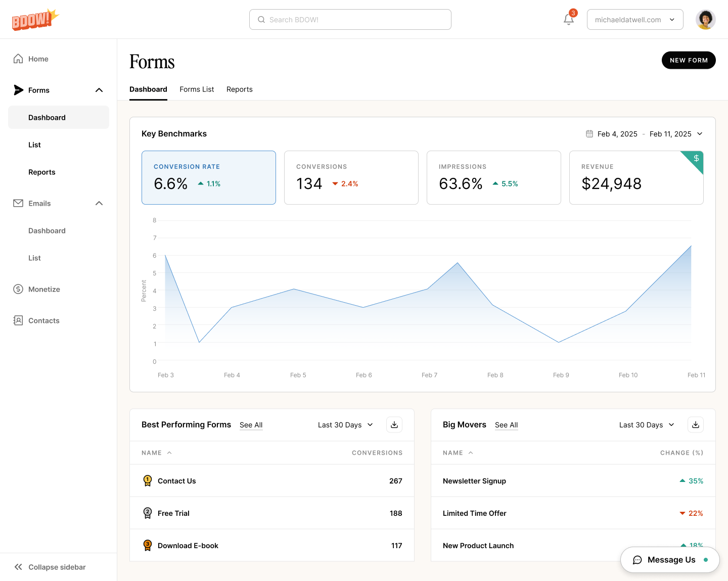Screen dimensions: 728x581
Task: Click the first-place medal next to Contact Us
Action: (148, 481)
